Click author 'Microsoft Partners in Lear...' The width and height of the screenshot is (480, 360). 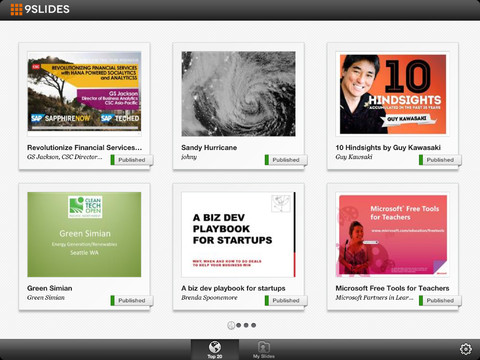(x=374, y=297)
